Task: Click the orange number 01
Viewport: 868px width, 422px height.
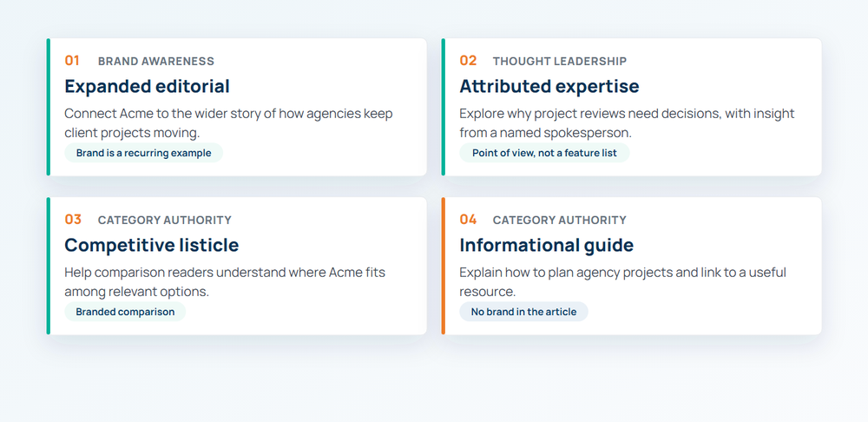Action: [x=72, y=61]
